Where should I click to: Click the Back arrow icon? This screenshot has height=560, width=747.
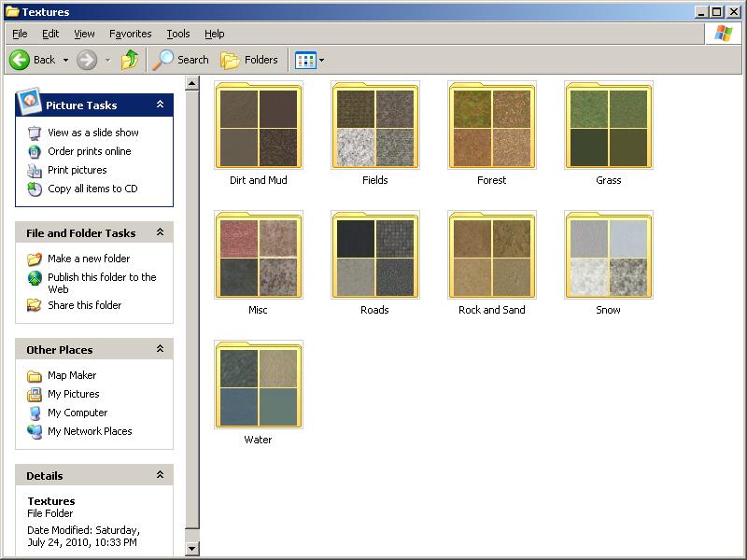[x=20, y=60]
